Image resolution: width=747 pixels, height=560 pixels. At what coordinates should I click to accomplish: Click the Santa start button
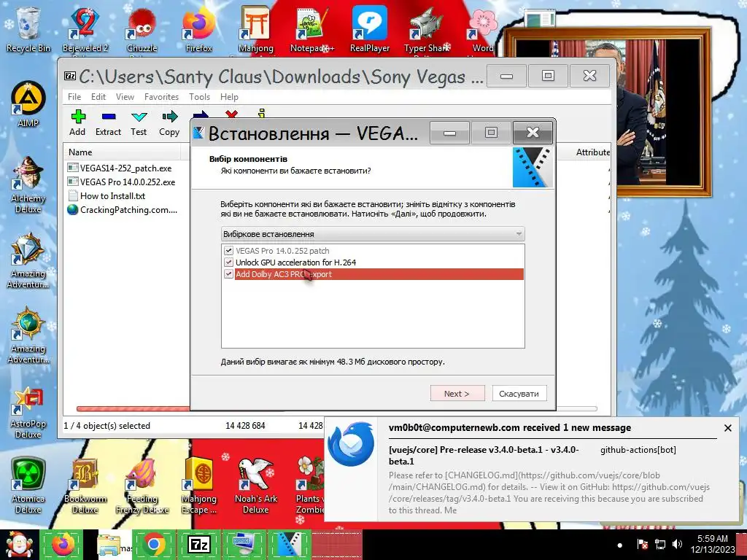pos(19,544)
